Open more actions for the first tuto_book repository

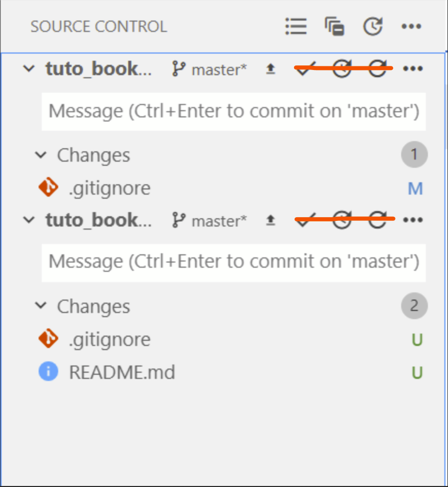click(x=413, y=69)
